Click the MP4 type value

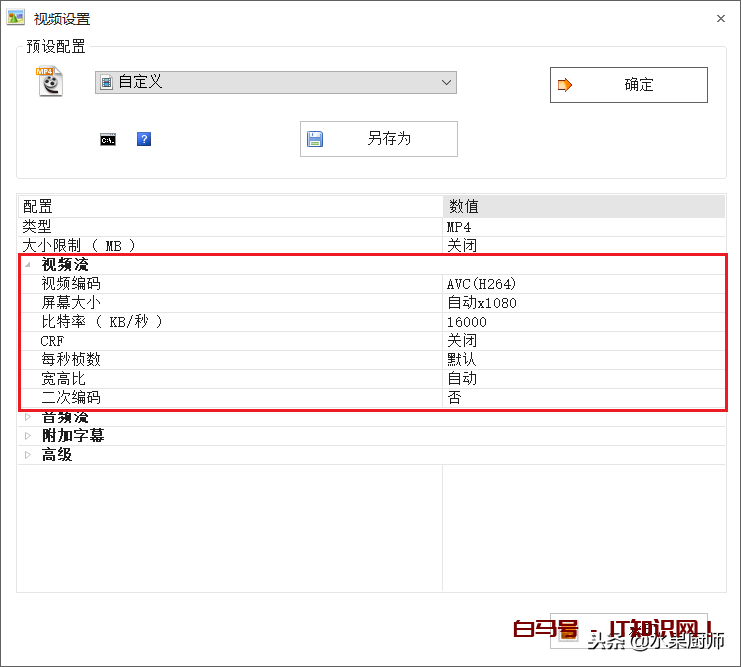[459, 227]
